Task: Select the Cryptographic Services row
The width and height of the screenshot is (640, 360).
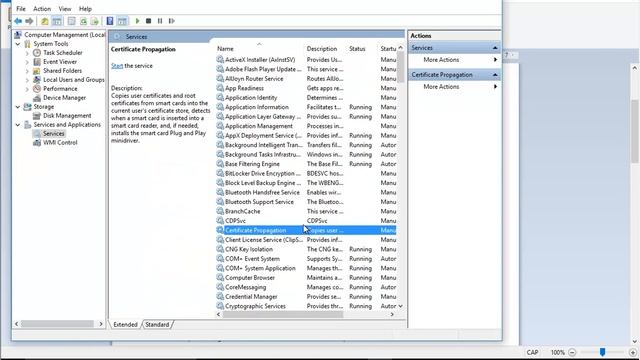Action: pyautogui.click(x=306, y=306)
